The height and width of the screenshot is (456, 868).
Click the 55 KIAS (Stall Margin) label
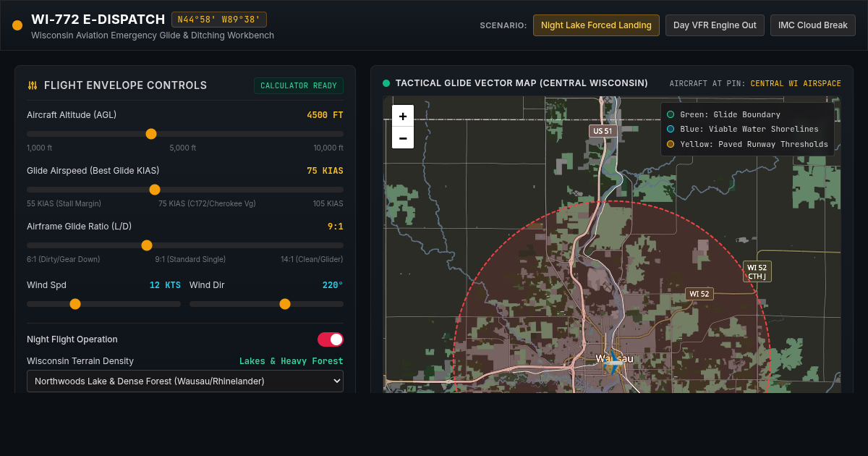[x=64, y=203]
